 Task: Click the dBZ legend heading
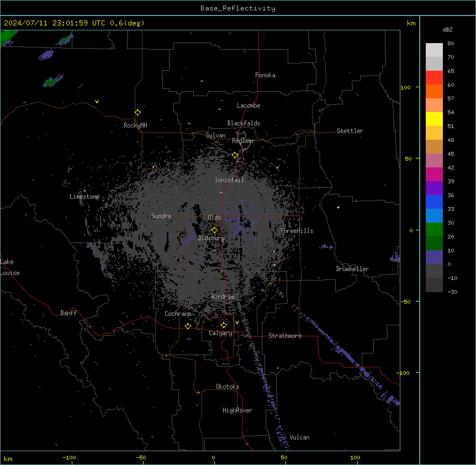pyautogui.click(x=447, y=29)
